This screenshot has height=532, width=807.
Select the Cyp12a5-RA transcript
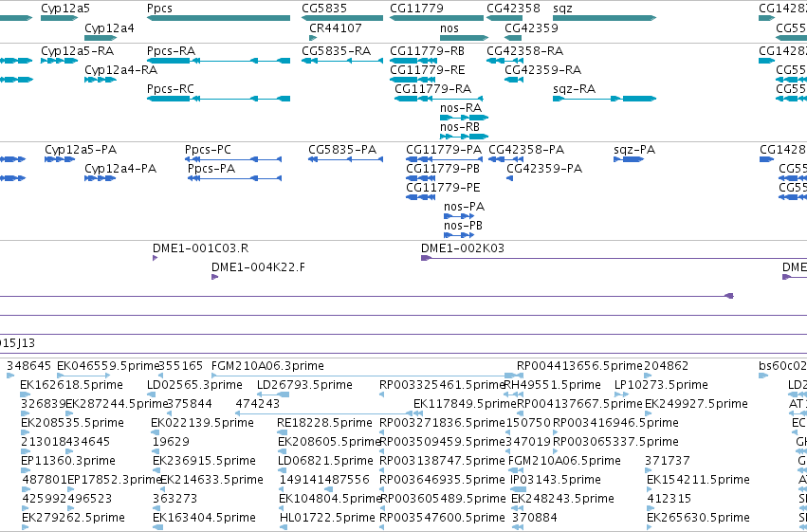[59, 61]
